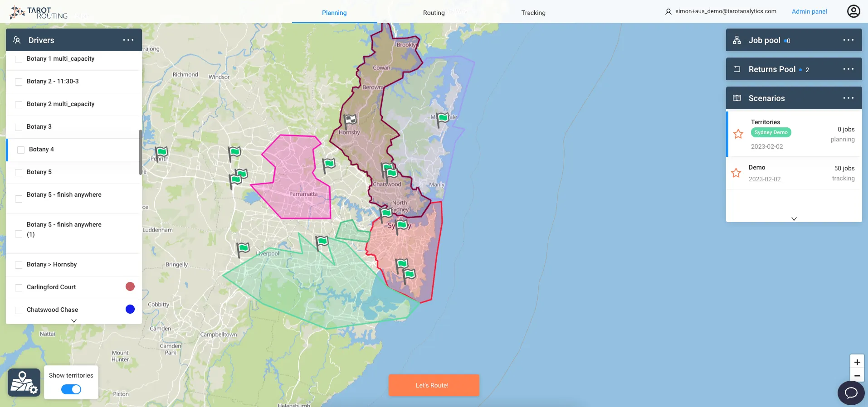Switch to the Routing tab
868x407 pixels.
click(434, 13)
